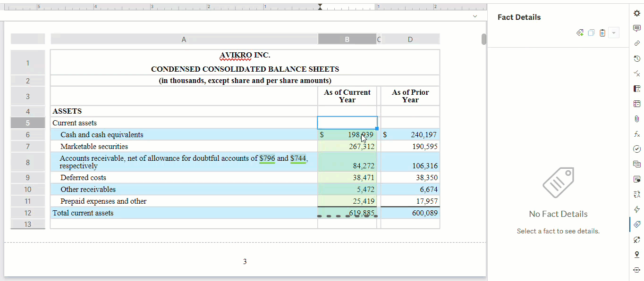Click the tagged $744 value link
The image size is (644, 281).
(x=298, y=158)
